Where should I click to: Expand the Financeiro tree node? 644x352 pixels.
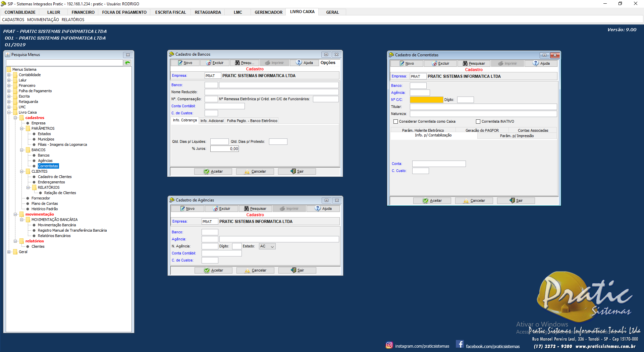pos(9,86)
